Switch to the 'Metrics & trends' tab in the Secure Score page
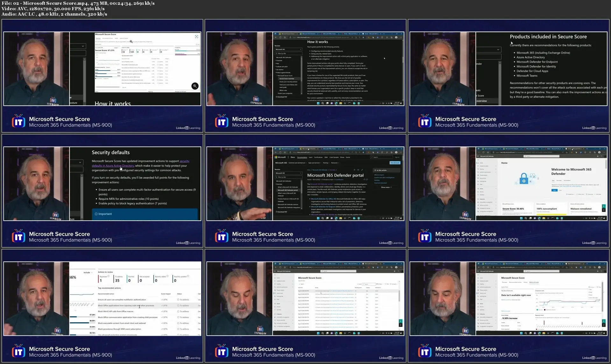The image size is (611, 364). 534,282
